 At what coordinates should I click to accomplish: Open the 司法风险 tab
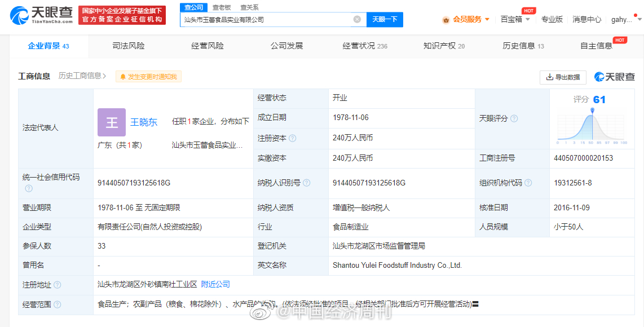coord(129,46)
